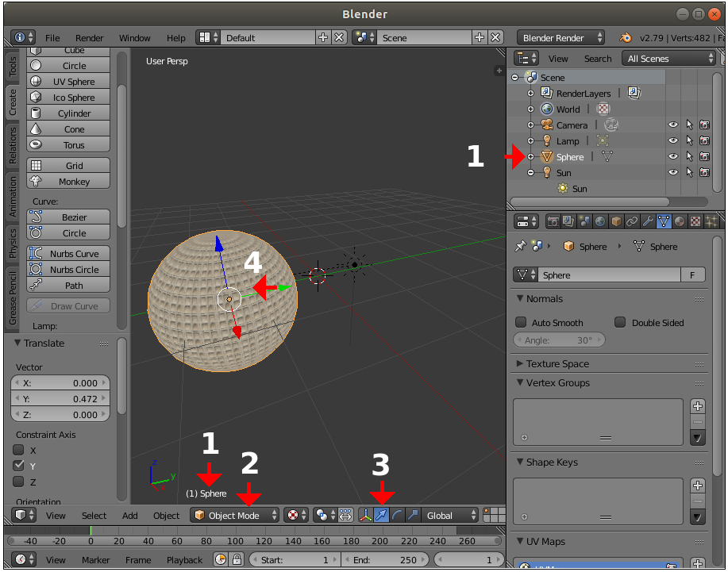
Task: Uncheck the Y constraint axis
Action: pos(18,466)
